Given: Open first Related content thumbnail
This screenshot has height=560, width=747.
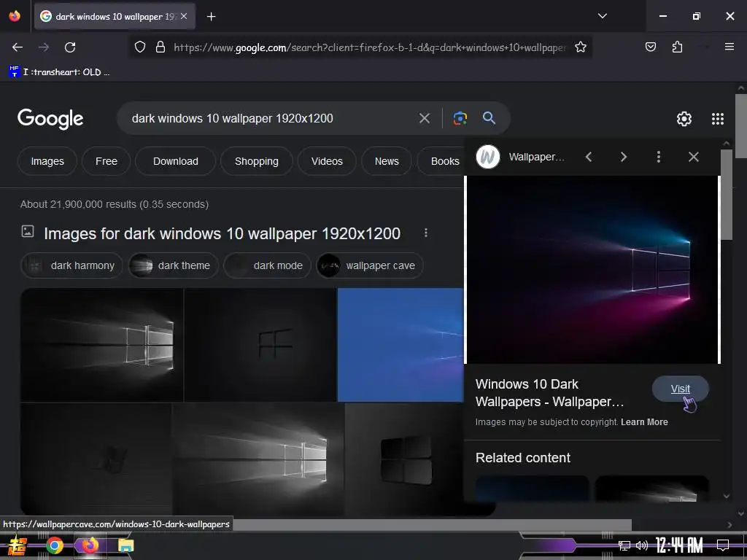Looking at the screenshot, I should coord(532,488).
